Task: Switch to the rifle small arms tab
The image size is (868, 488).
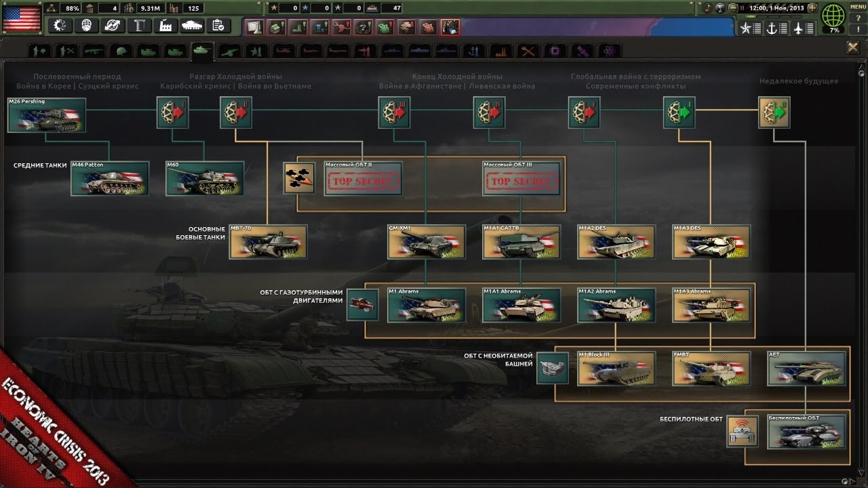Action: pyautogui.click(x=94, y=51)
